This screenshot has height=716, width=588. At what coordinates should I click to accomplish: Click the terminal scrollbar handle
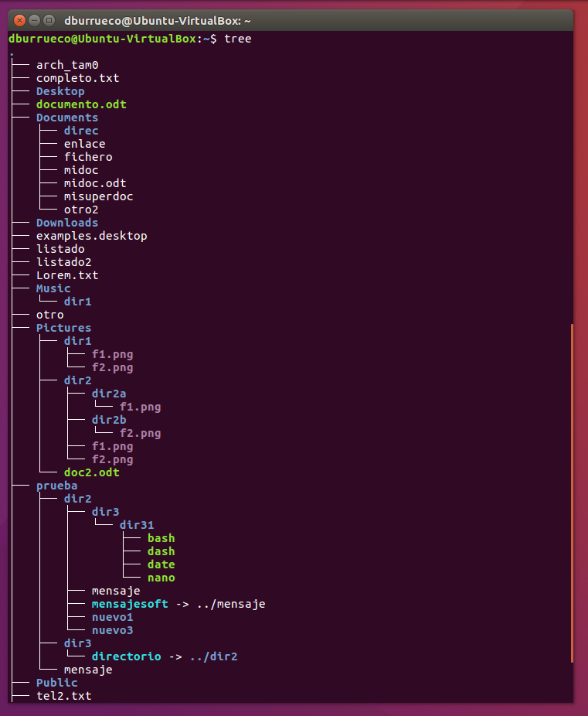[x=572, y=493]
